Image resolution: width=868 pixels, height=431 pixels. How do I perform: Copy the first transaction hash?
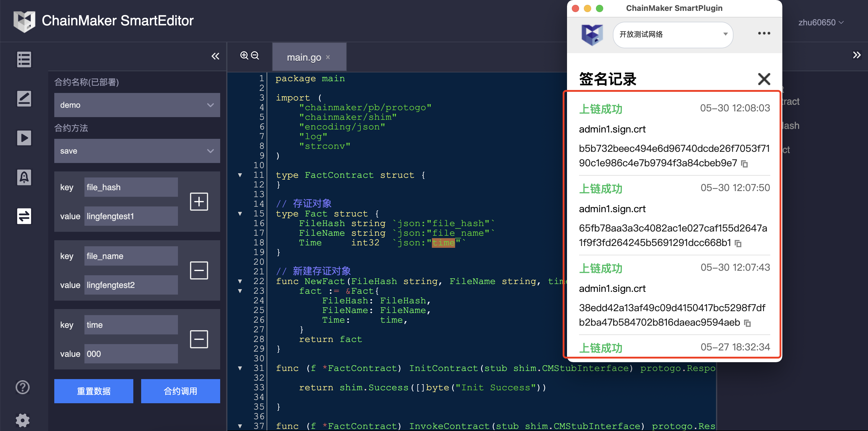pos(744,164)
